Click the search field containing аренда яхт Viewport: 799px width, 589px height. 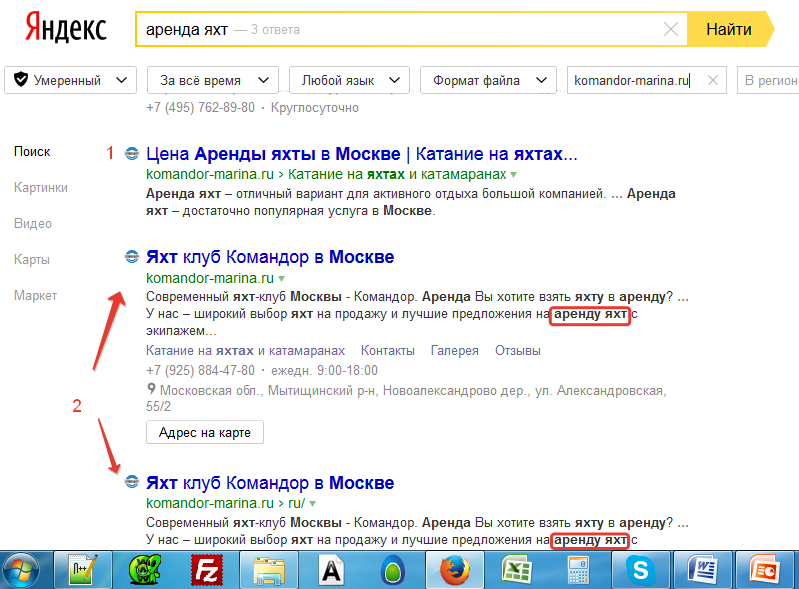click(411, 30)
